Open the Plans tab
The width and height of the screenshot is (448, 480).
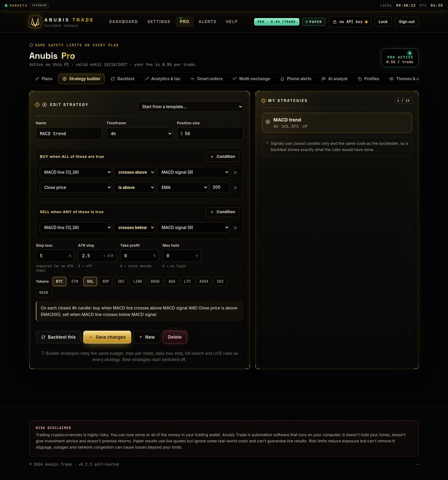tap(44, 79)
